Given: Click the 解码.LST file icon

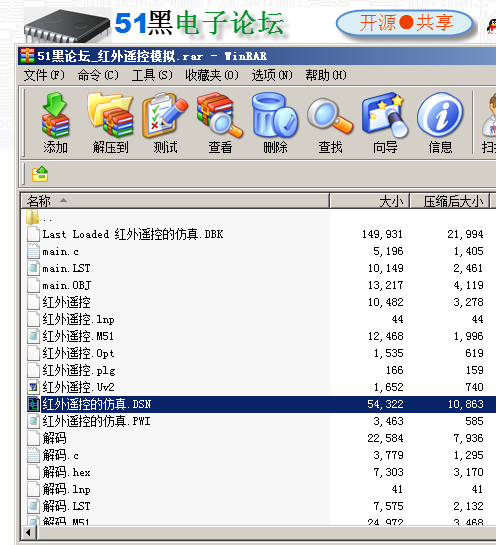Looking at the screenshot, I should [x=33, y=506].
